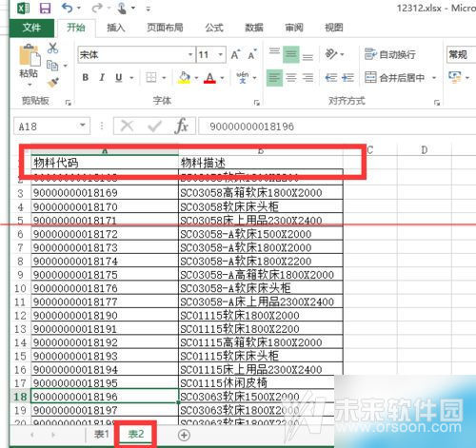Click the Cut scissors icon

pos(52,48)
